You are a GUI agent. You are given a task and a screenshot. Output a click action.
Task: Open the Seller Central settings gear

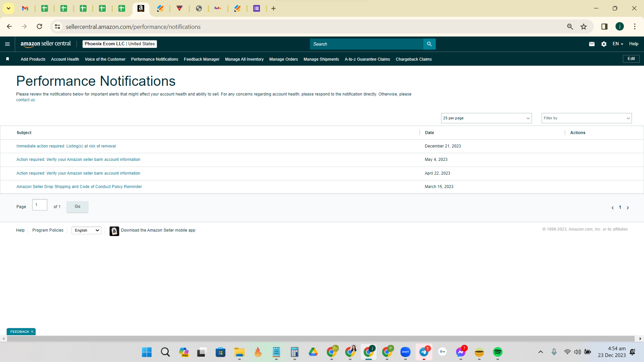click(604, 44)
